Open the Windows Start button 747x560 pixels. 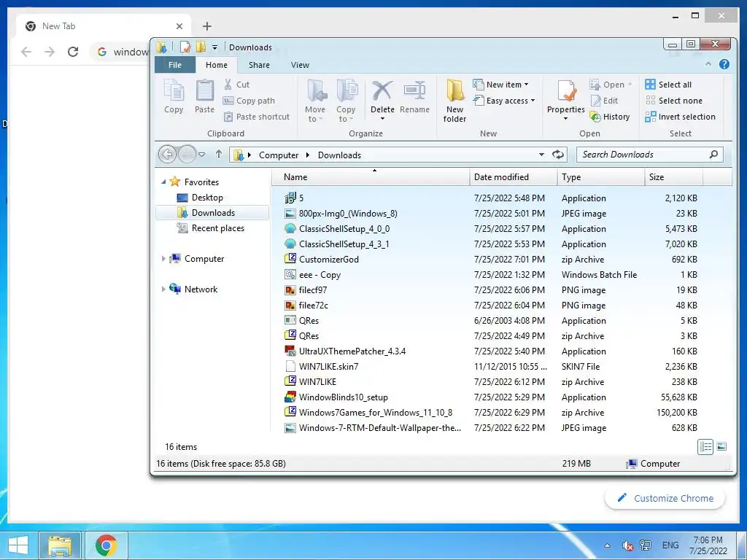(x=18, y=545)
